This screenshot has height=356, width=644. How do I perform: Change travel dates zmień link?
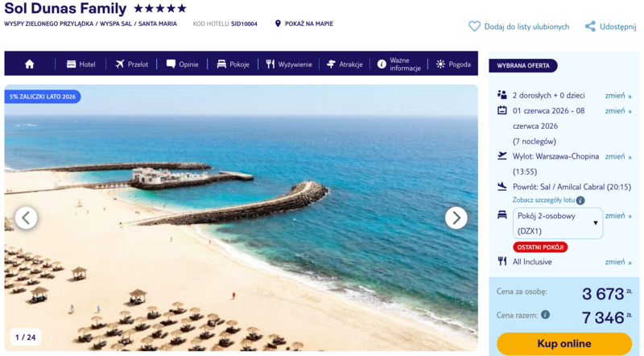[x=618, y=111]
